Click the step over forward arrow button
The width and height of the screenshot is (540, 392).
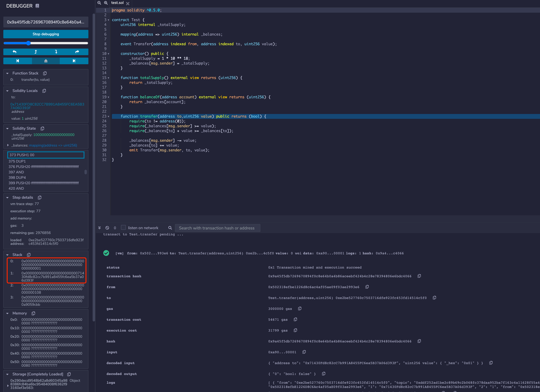(77, 52)
